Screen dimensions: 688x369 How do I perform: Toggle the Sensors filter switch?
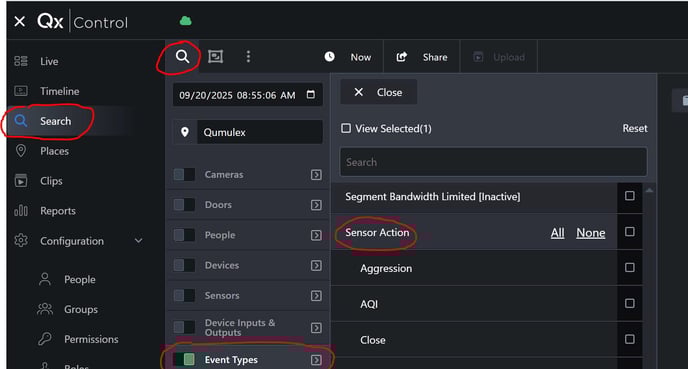184,295
